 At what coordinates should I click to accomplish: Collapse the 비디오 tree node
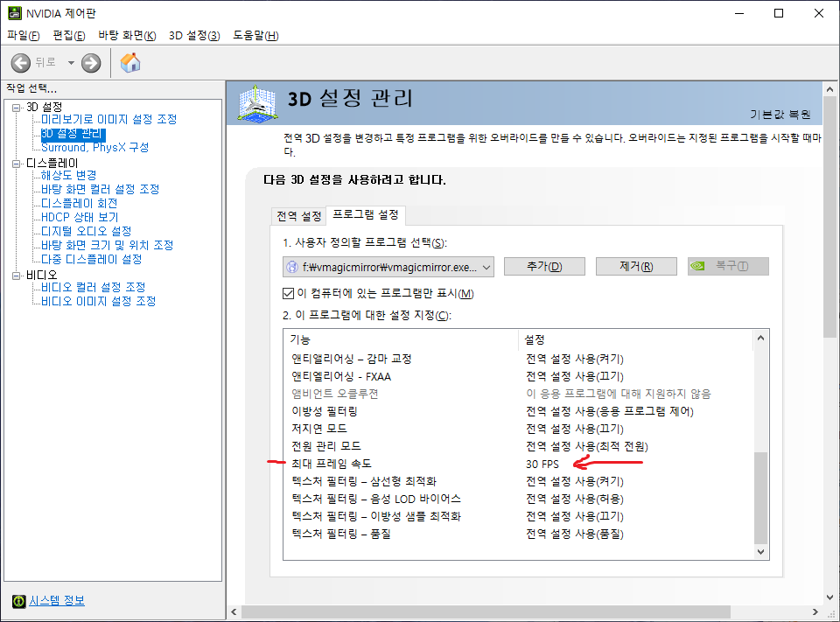(x=16, y=276)
